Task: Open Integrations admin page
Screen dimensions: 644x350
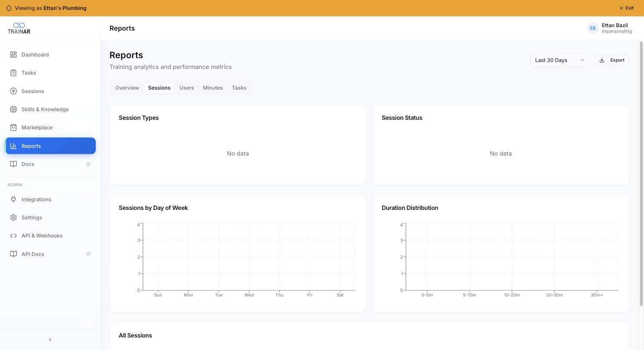Action: [50, 200]
